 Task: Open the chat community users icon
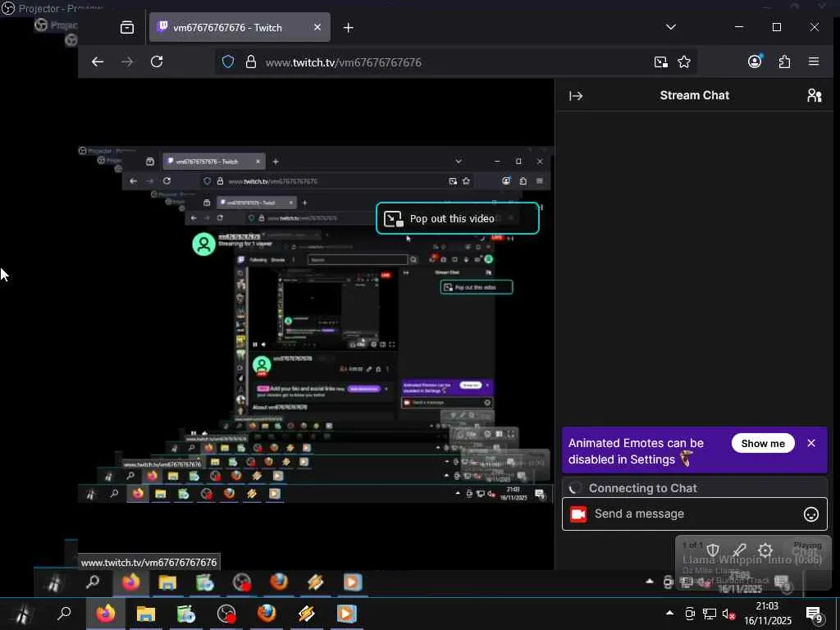815,95
